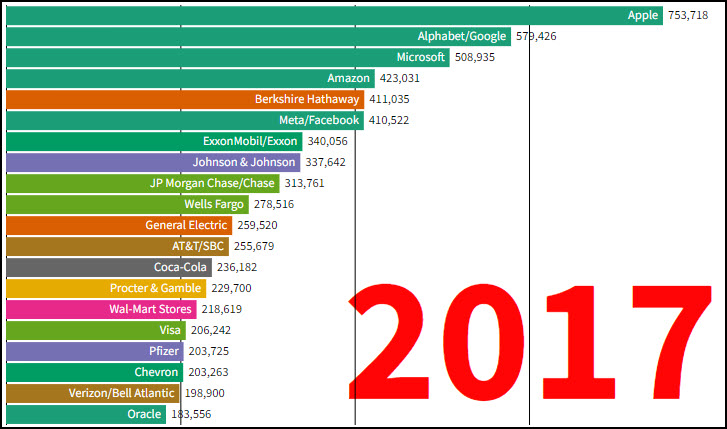
Task: Select the Wells Fargo bar label
Action: click(214, 204)
